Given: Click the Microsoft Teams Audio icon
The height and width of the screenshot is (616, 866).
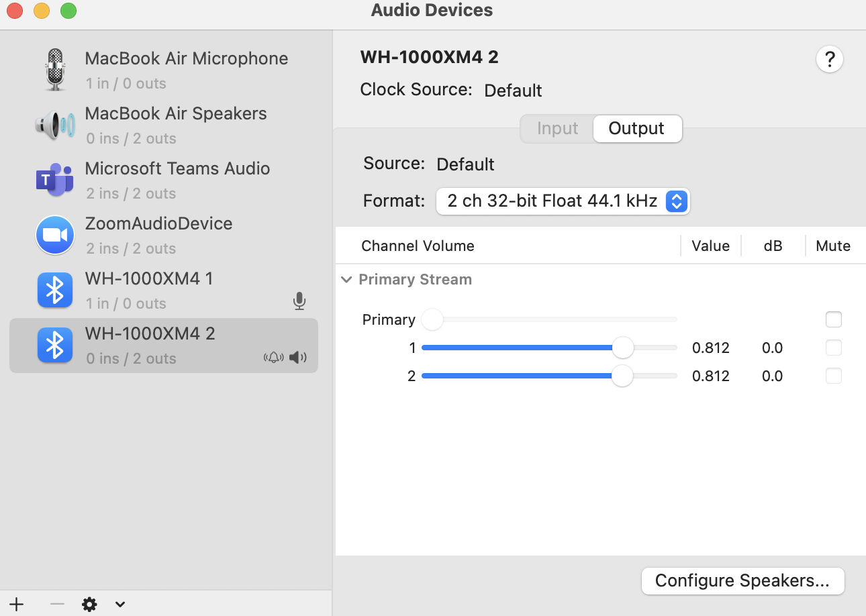Looking at the screenshot, I should (x=55, y=180).
